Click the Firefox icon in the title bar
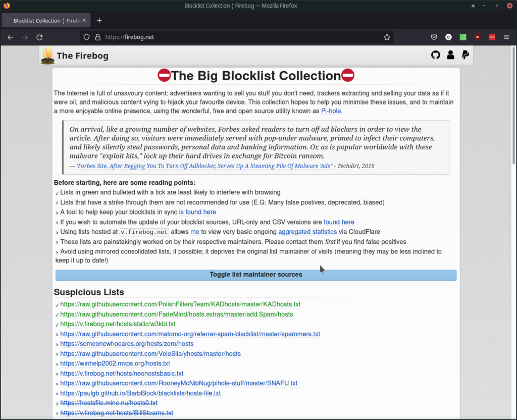 coord(7,6)
